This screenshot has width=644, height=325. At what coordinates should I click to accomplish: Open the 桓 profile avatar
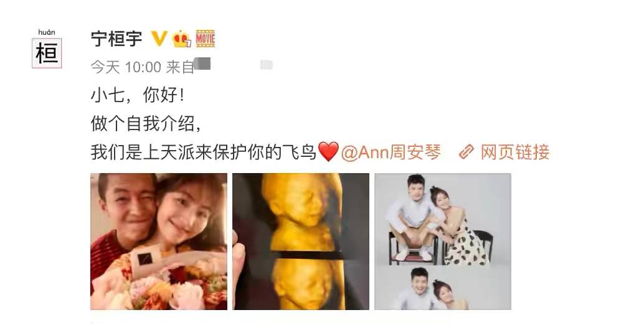pyautogui.click(x=47, y=53)
